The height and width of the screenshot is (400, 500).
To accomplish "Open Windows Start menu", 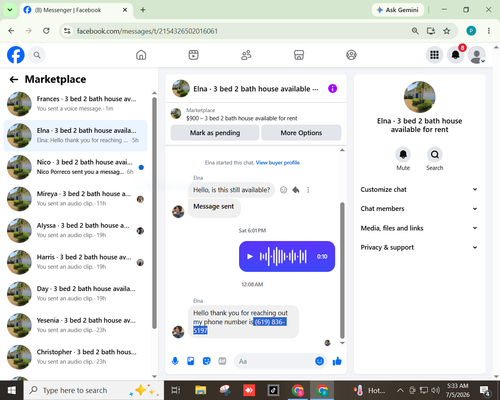I will 12,390.
